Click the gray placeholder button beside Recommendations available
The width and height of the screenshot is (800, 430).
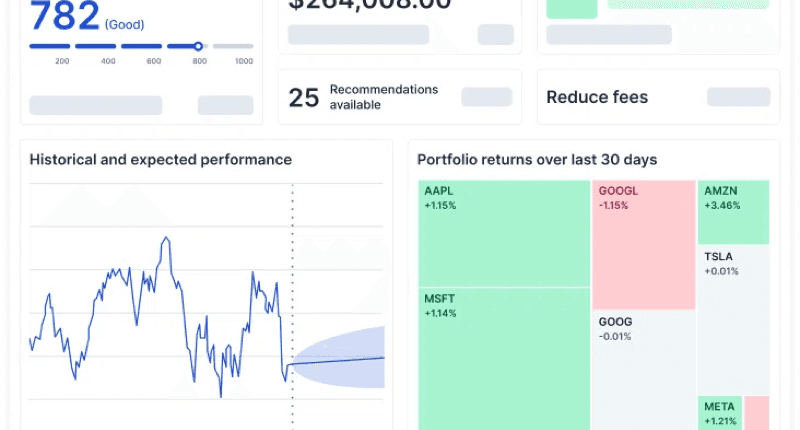486,97
